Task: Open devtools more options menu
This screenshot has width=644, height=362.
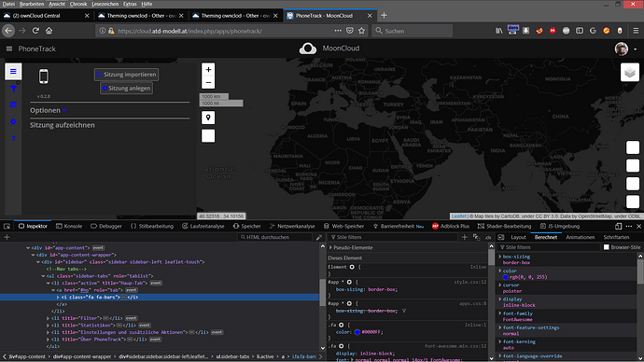Action: coord(629,226)
